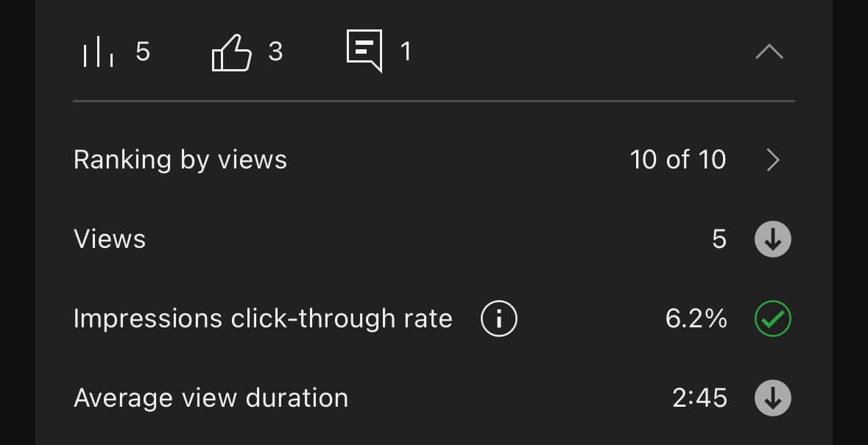Click the 6.2% click-through rate value
Screen dimensions: 868x445
pos(696,319)
